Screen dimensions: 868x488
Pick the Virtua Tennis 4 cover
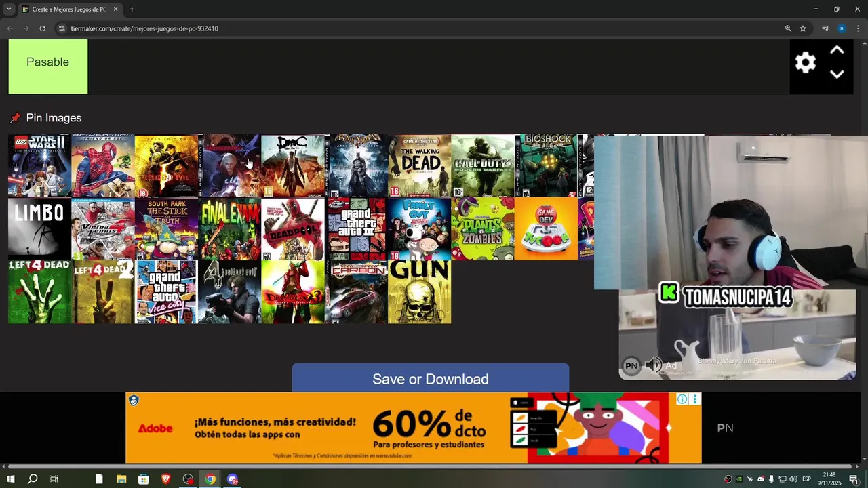click(x=102, y=229)
